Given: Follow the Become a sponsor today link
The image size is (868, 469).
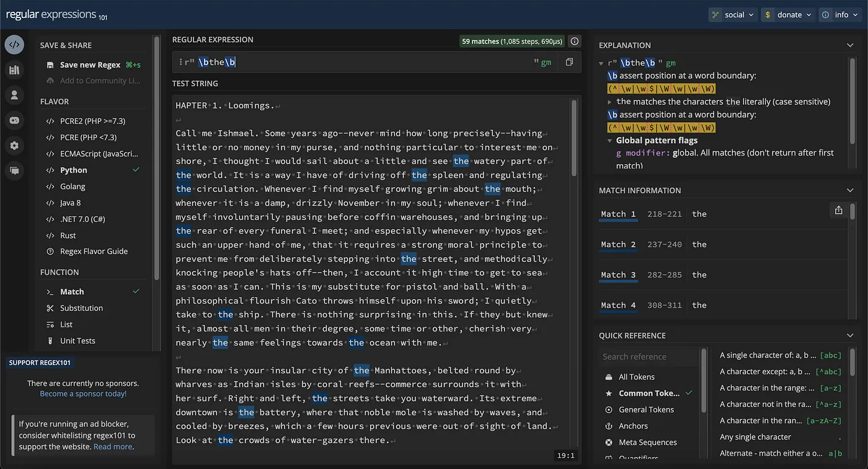Looking at the screenshot, I should click(82, 393).
